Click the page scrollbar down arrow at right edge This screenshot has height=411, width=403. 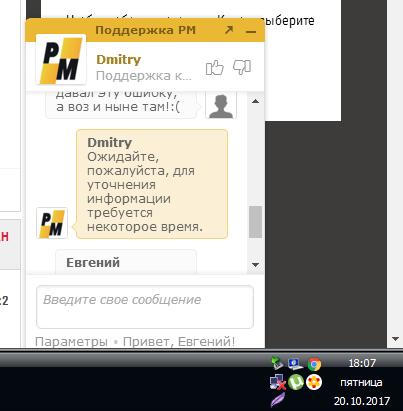pos(396,339)
